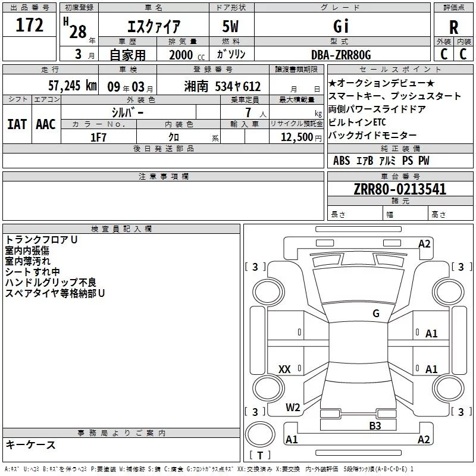Select the B3 marker near the rear bumper
This screenshot has width=476, height=476.
coord(375,425)
